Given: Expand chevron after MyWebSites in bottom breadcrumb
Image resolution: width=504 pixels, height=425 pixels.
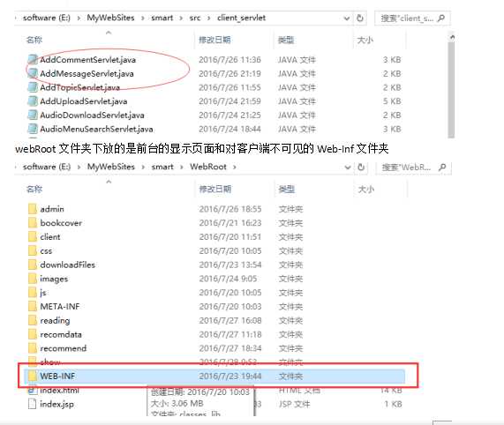Looking at the screenshot, I should pos(143,167).
